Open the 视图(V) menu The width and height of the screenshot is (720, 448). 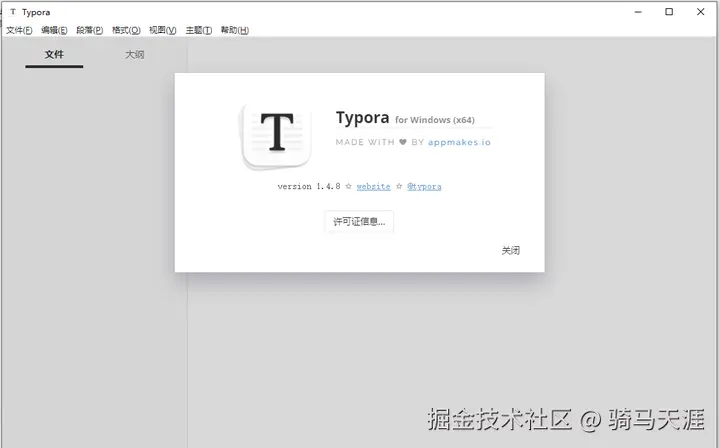point(163,30)
